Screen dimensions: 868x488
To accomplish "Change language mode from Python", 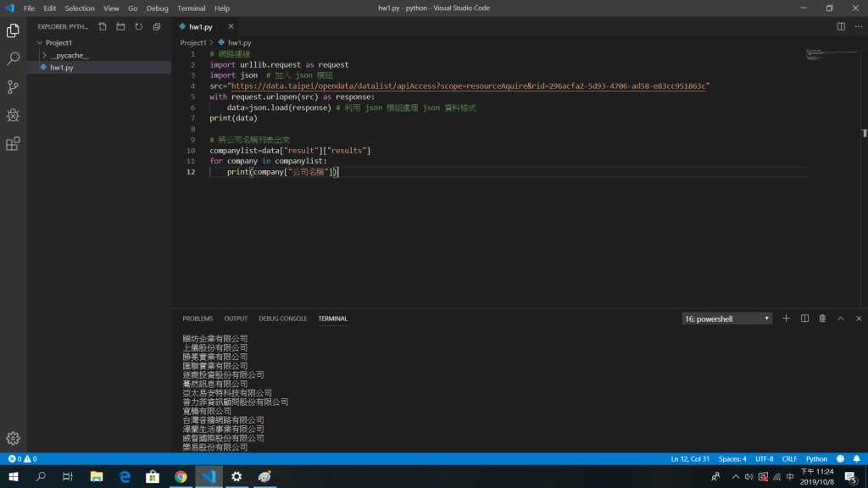I will pos(816,458).
